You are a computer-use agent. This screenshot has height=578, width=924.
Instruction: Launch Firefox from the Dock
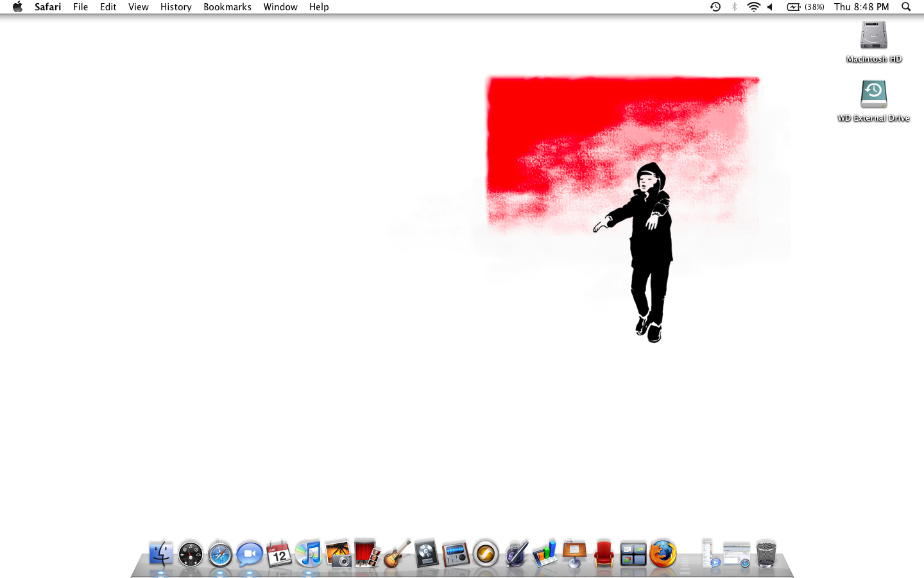click(663, 554)
